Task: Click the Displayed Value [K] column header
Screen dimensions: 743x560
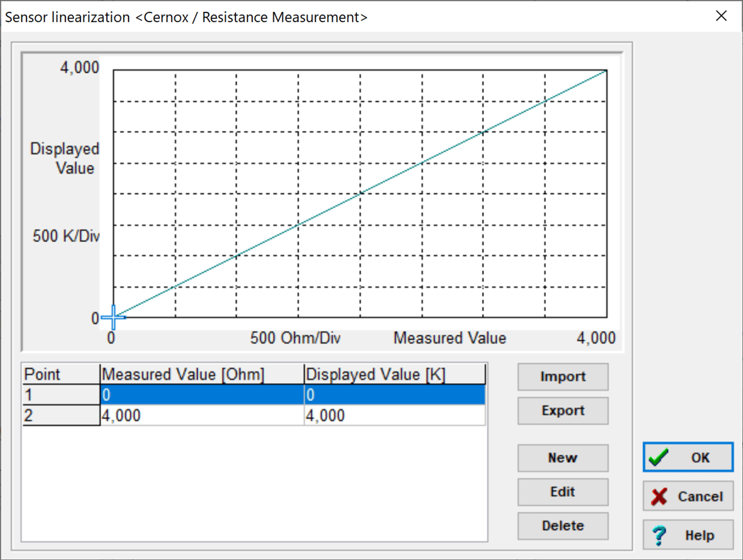Action: point(375,374)
